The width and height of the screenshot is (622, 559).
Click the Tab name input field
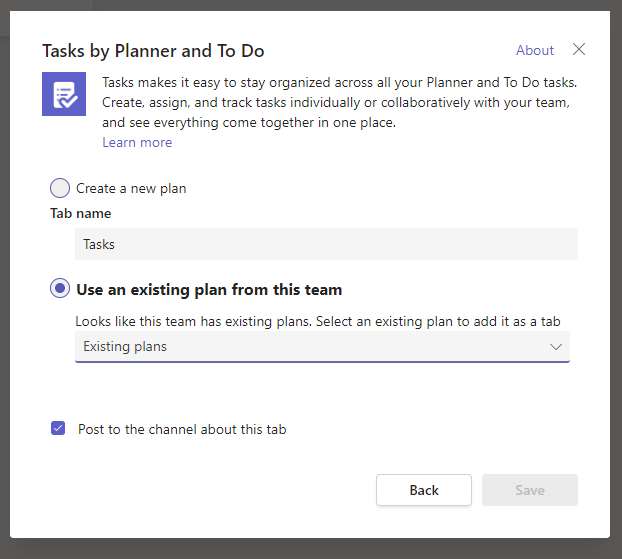[x=326, y=244]
